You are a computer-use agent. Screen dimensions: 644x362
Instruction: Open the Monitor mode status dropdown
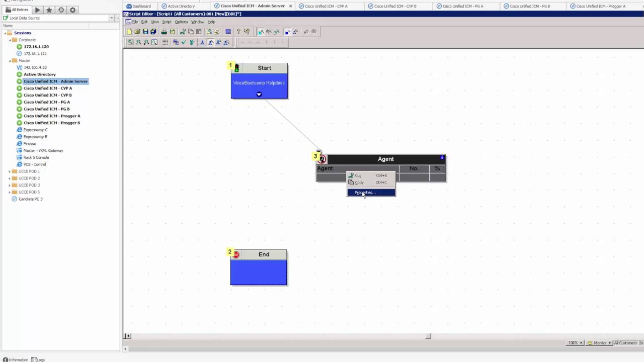pyautogui.click(x=600, y=343)
